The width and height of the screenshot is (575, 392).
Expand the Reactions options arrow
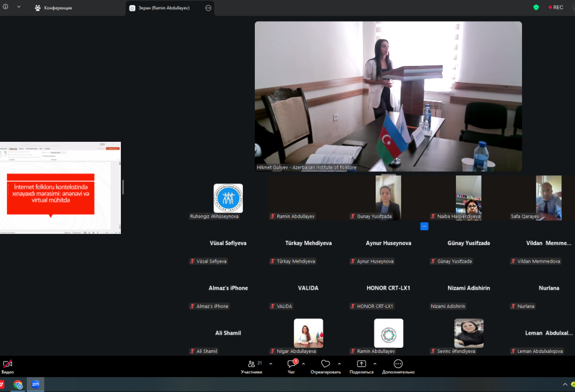click(339, 364)
